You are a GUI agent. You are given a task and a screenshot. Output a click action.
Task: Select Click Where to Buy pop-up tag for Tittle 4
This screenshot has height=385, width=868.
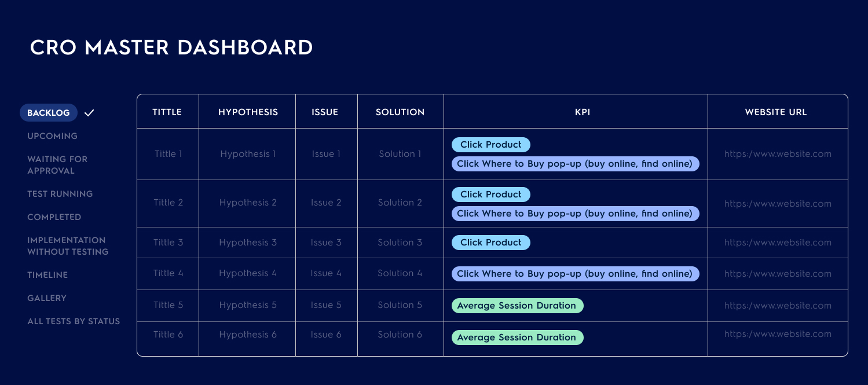[x=575, y=273]
